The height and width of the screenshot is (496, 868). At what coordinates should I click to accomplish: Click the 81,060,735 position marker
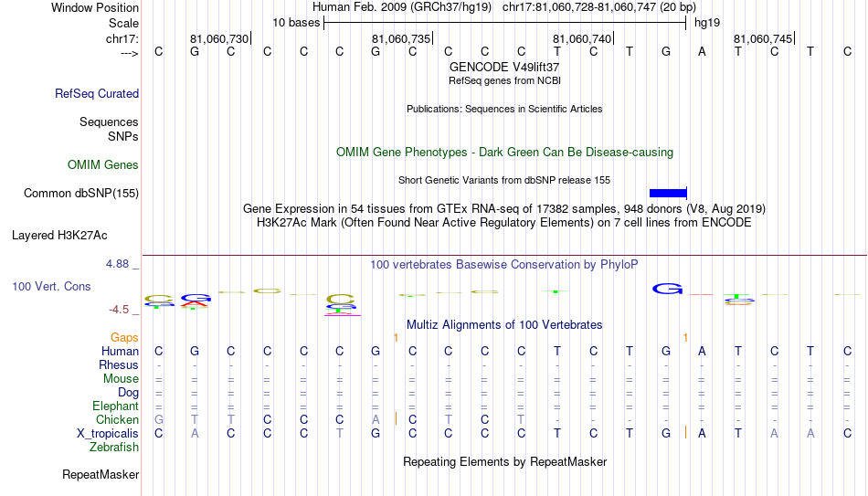[401, 38]
